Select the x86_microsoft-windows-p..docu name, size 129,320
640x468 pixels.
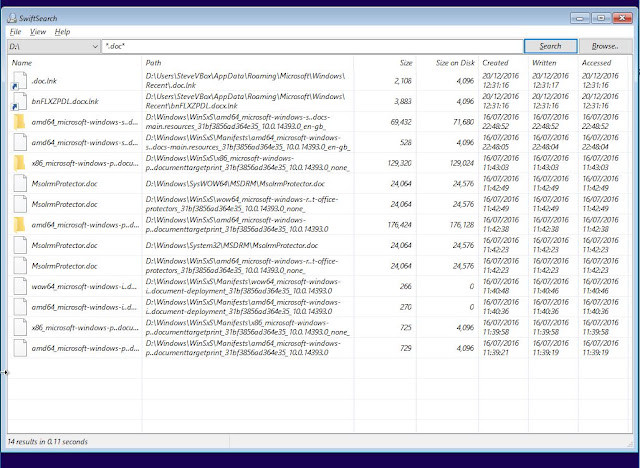pyautogui.click(x=85, y=163)
